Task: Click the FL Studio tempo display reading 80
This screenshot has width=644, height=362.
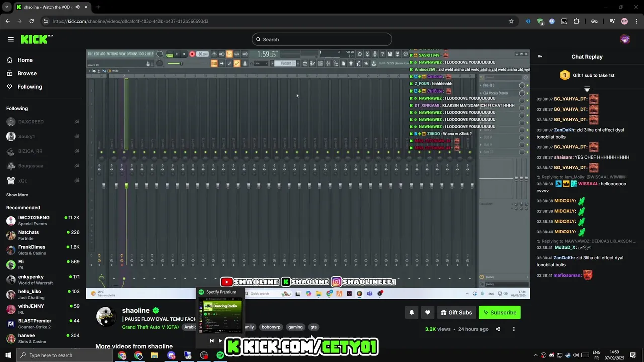Action: [x=202, y=54]
